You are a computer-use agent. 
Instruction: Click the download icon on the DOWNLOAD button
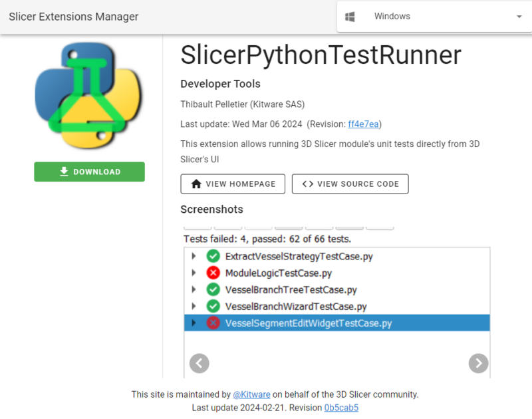pos(64,172)
